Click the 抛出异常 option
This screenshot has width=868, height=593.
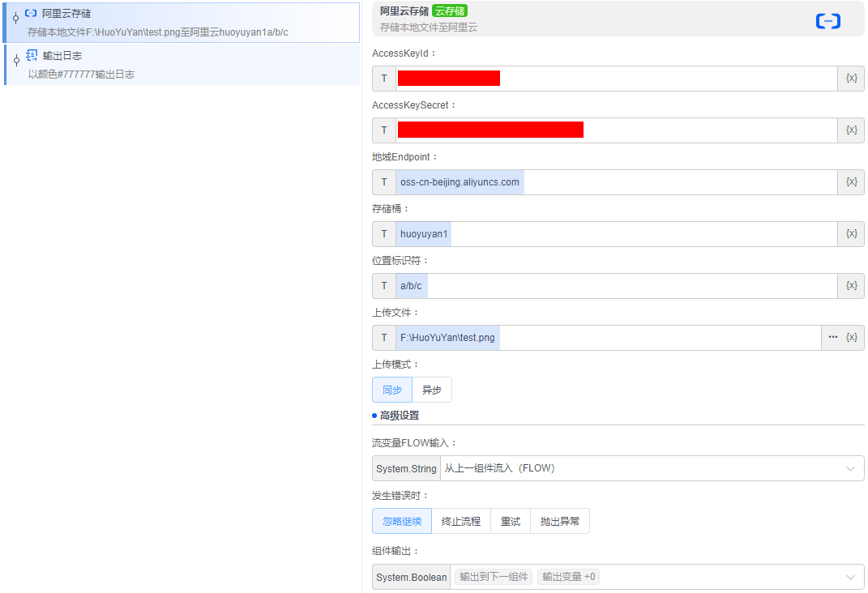(x=560, y=521)
